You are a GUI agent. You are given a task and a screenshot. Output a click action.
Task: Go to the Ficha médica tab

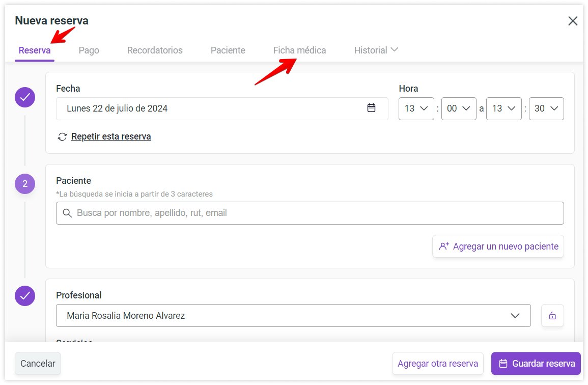coord(300,50)
